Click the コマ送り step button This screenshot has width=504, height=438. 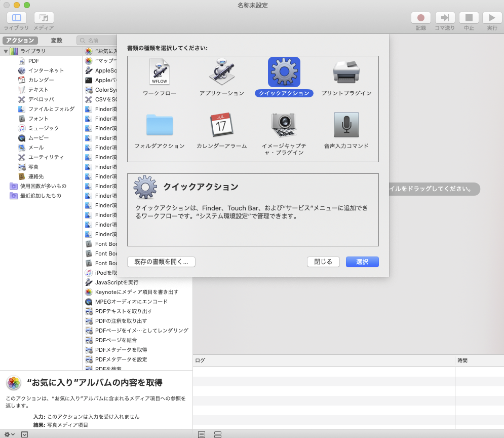[445, 18]
